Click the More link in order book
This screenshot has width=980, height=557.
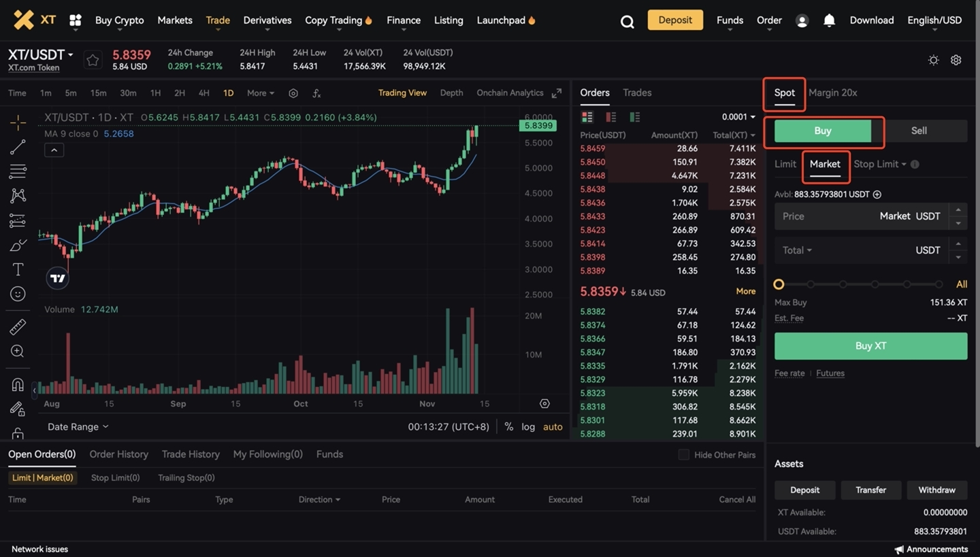[745, 291]
